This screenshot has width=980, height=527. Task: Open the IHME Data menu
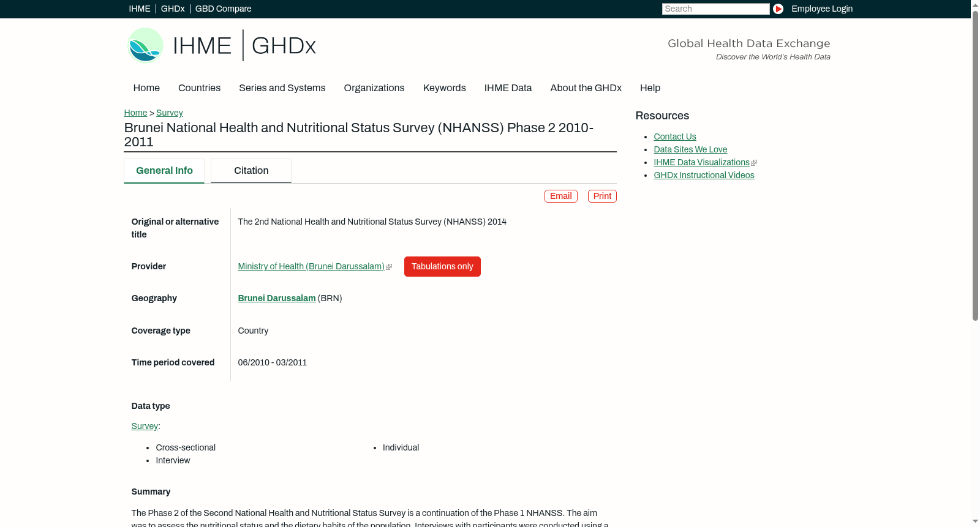click(x=508, y=88)
